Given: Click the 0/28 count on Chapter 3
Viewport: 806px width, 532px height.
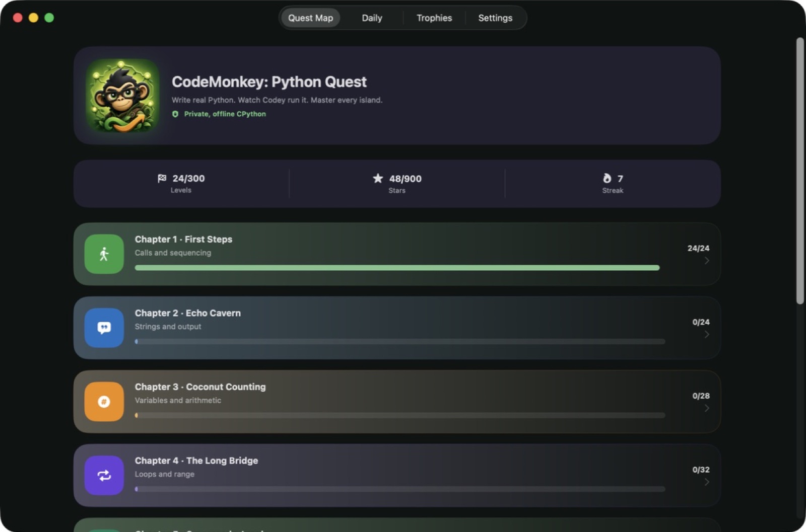Looking at the screenshot, I should [x=701, y=396].
